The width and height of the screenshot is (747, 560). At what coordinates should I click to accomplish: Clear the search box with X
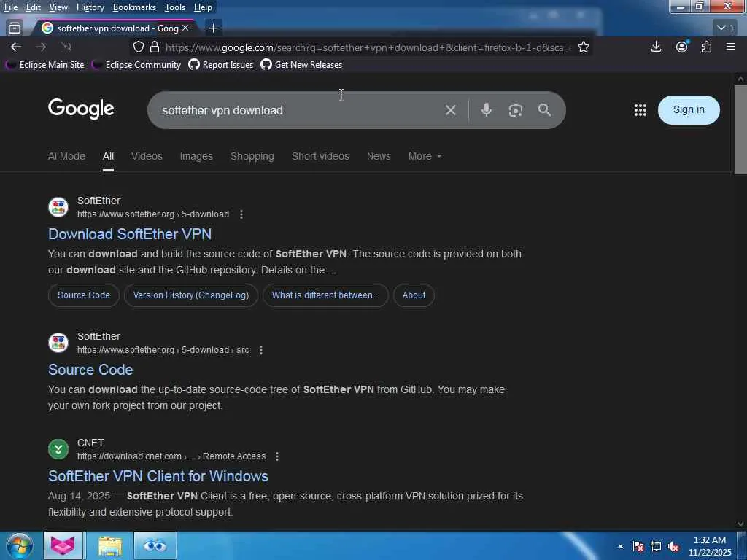[x=450, y=111]
